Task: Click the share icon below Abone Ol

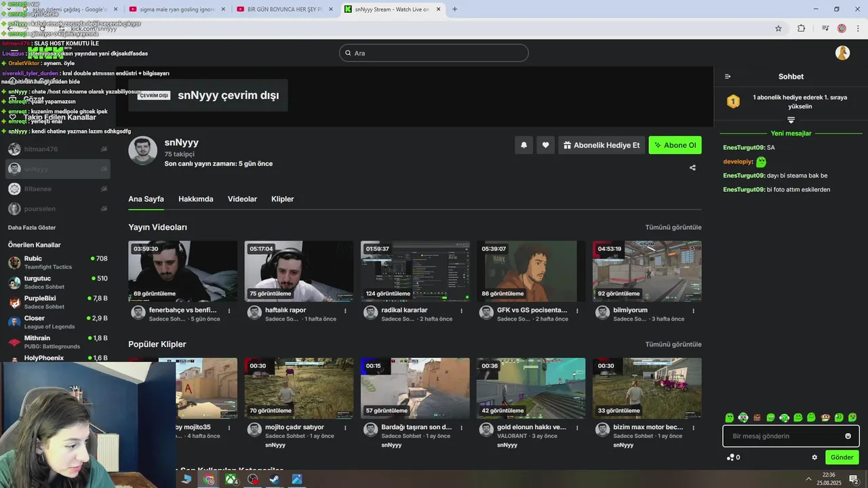Action: pyautogui.click(x=692, y=167)
